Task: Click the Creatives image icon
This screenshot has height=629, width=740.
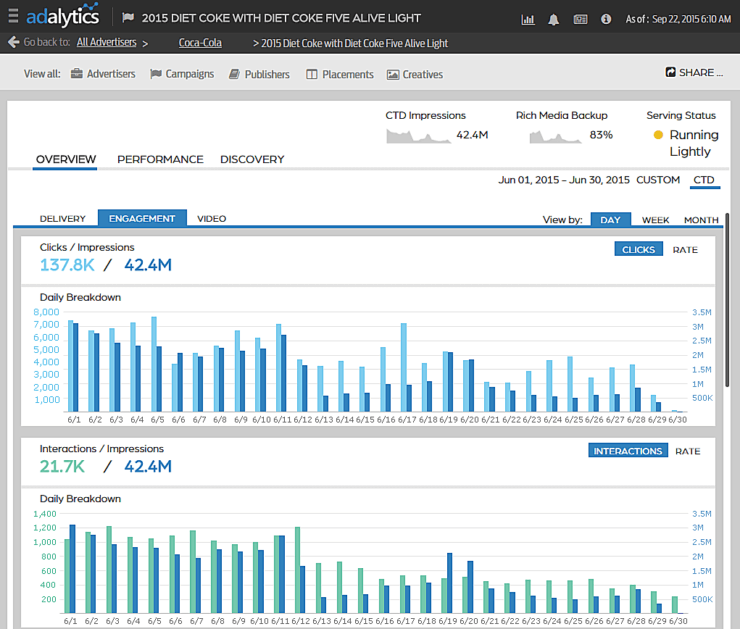Action: 393,75
